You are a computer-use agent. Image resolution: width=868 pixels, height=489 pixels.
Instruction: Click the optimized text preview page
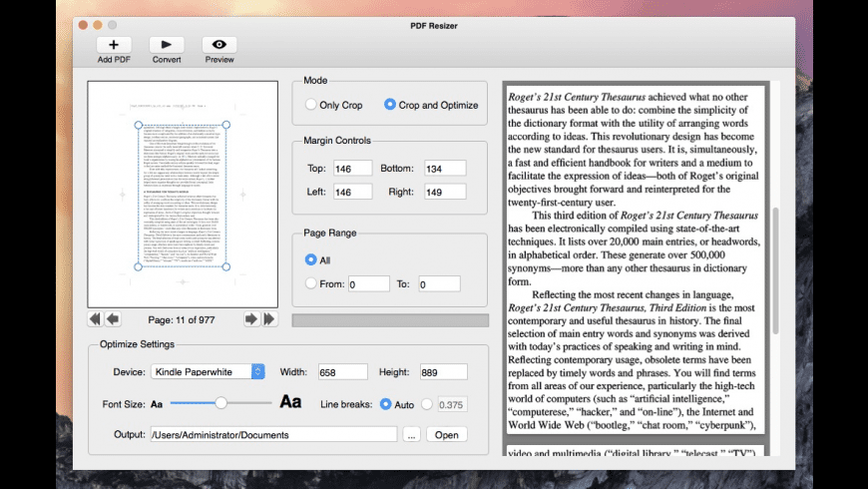click(x=635, y=260)
